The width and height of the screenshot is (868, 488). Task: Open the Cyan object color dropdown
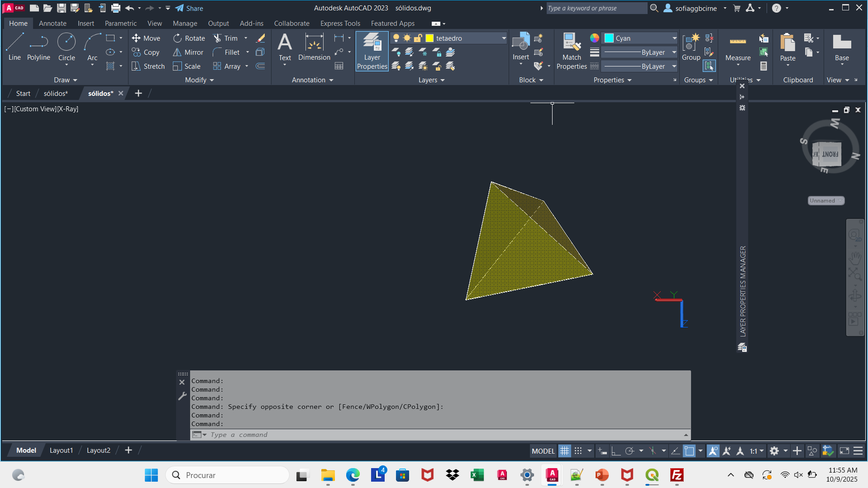674,38
